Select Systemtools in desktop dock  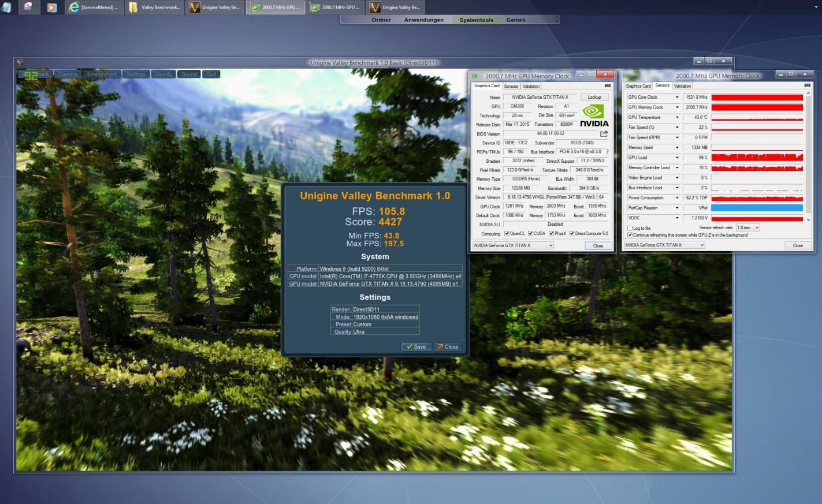pyautogui.click(x=477, y=20)
